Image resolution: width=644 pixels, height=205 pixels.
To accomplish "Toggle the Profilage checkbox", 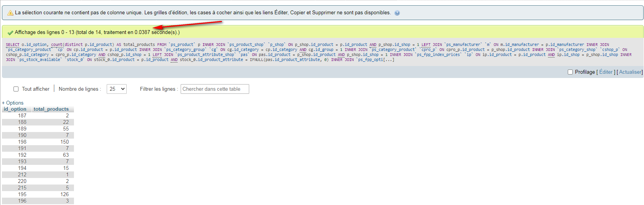I will 570,72.
